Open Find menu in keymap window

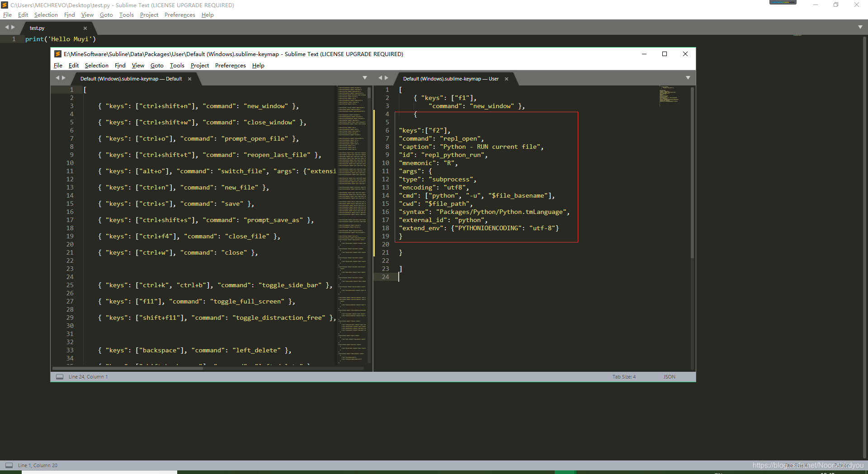pyautogui.click(x=120, y=66)
